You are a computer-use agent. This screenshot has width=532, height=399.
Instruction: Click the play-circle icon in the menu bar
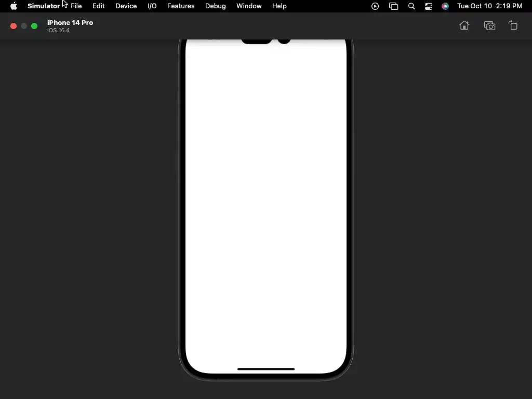(x=375, y=6)
